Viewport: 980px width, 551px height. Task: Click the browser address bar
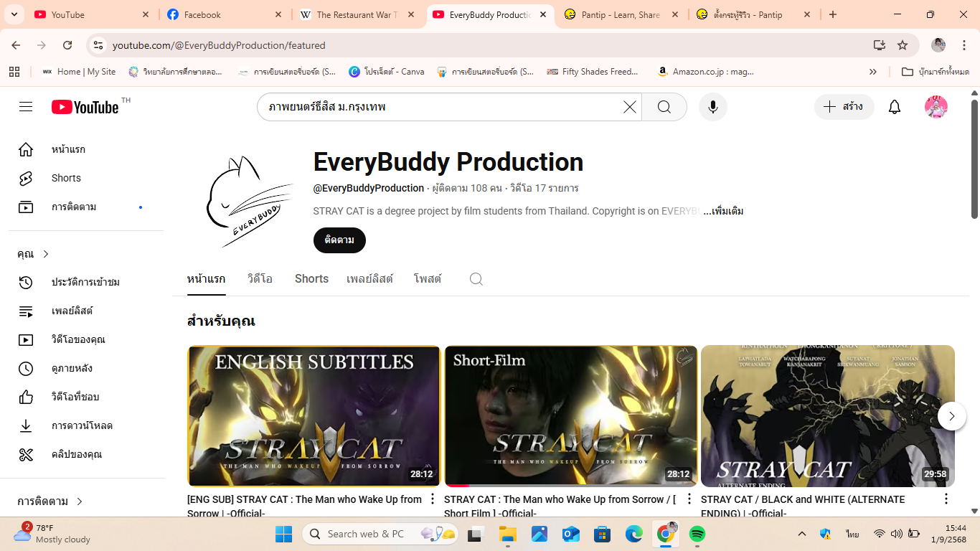point(481,45)
